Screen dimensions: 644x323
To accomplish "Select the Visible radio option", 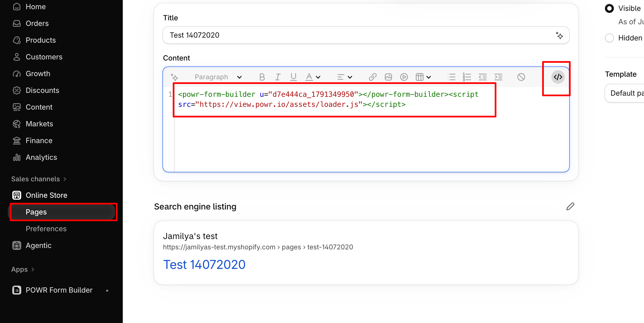I will [609, 8].
